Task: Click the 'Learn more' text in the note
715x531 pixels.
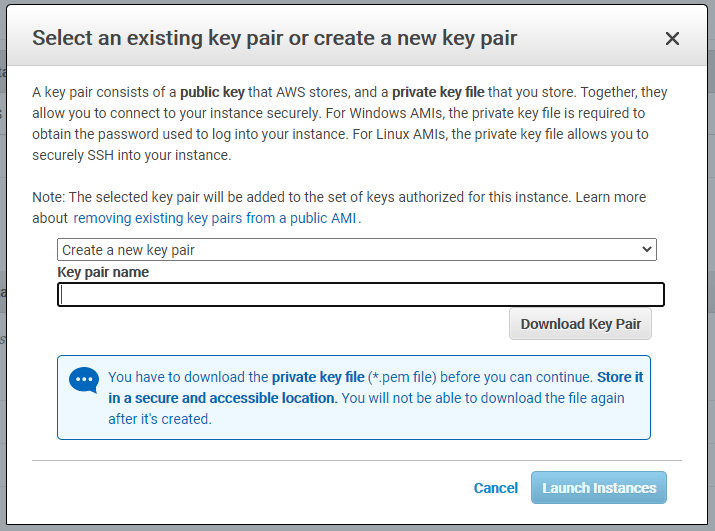Action: 611,197
